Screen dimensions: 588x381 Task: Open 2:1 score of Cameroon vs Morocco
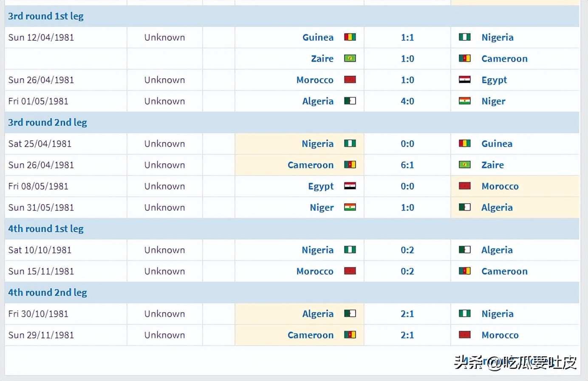pyautogui.click(x=407, y=335)
